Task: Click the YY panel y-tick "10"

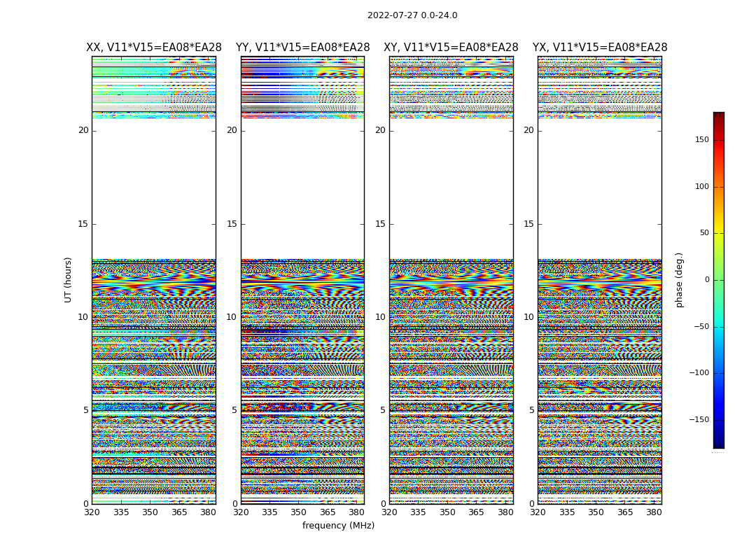Action: point(232,317)
